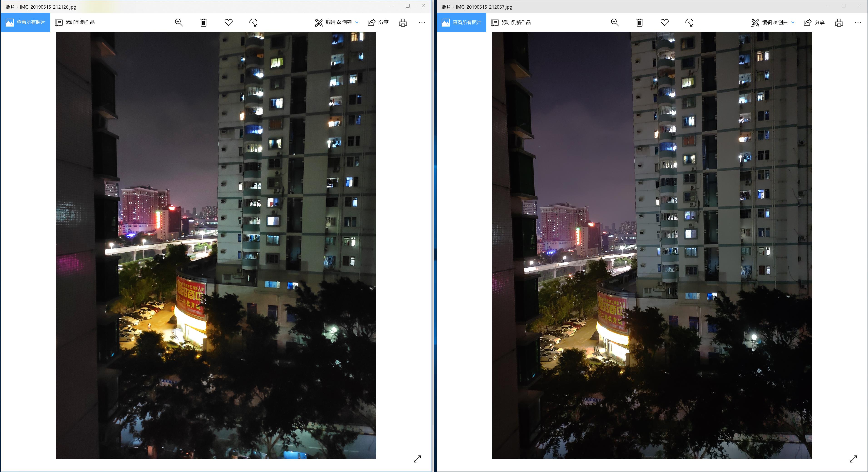Rotate the photo in right window
This screenshot has width=868, height=472.
tap(689, 22)
